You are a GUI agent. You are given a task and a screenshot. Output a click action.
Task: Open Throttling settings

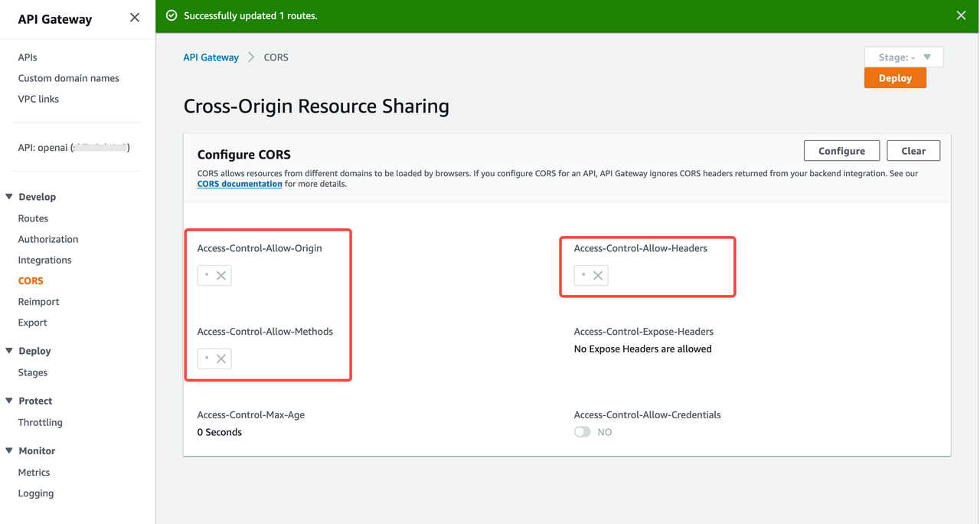tap(40, 422)
